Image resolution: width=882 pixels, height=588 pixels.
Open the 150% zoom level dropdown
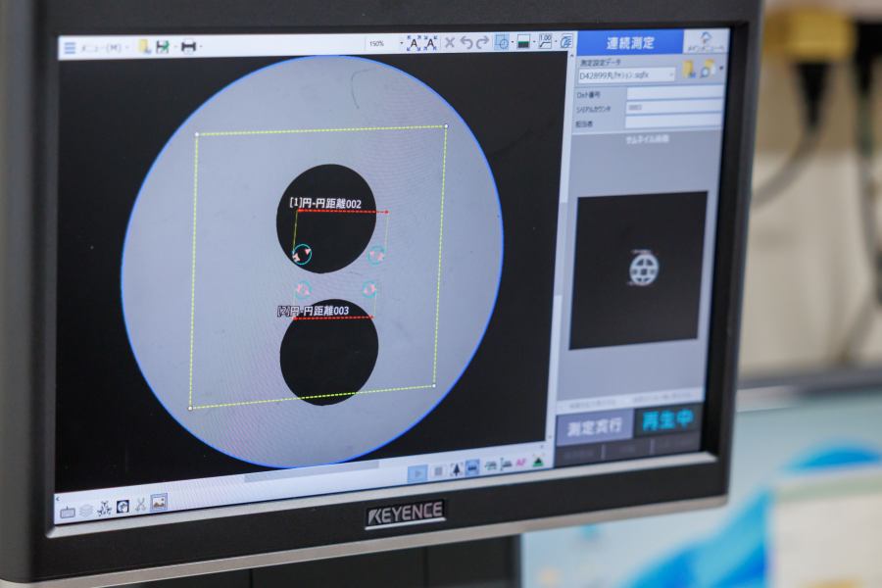coord(386,43)
